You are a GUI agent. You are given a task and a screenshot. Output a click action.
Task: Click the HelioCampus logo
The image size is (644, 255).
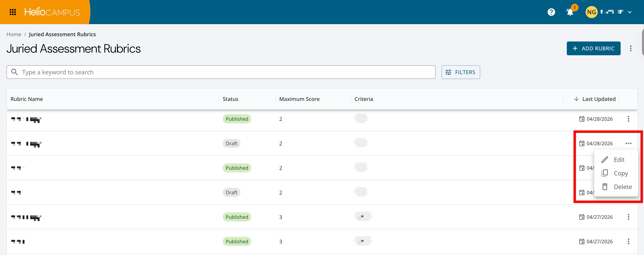52,12
